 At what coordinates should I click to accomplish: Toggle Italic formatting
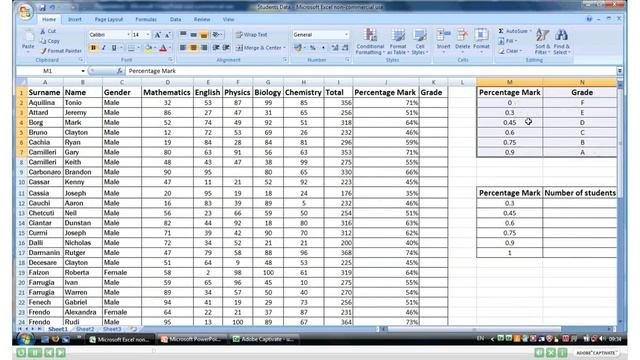(x=104, y=48)
